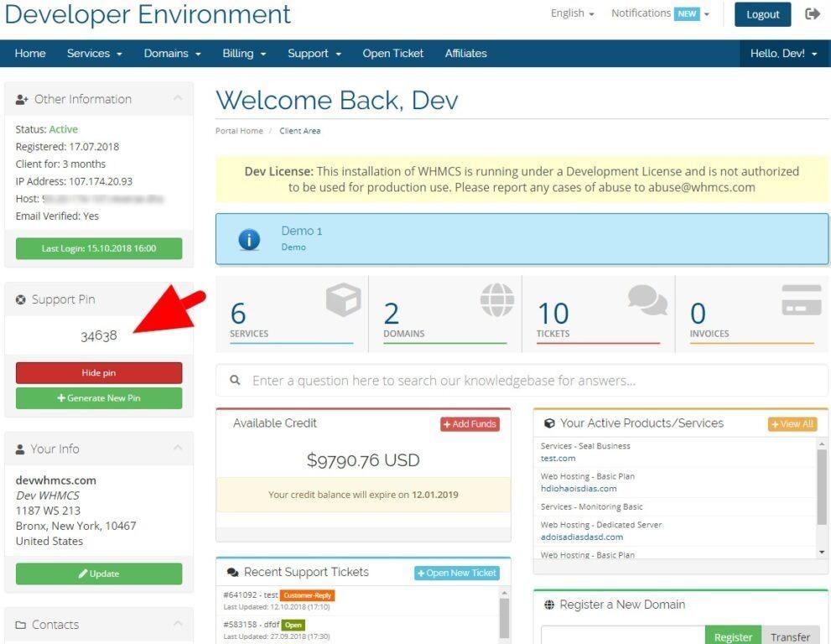This screenshot has height=644, width=831.
Task: Go to Home in the navigation bar
Action: point(30,54)
